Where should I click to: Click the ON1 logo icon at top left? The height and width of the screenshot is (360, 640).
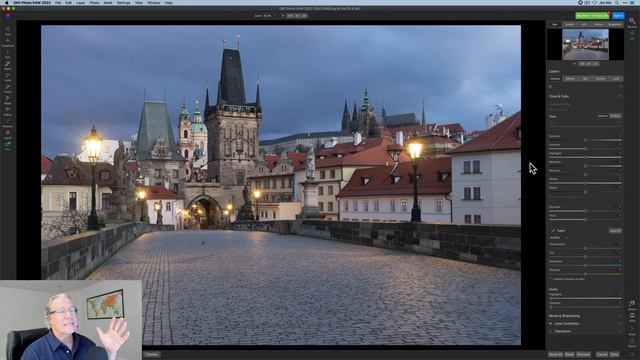tap(7, 16)
